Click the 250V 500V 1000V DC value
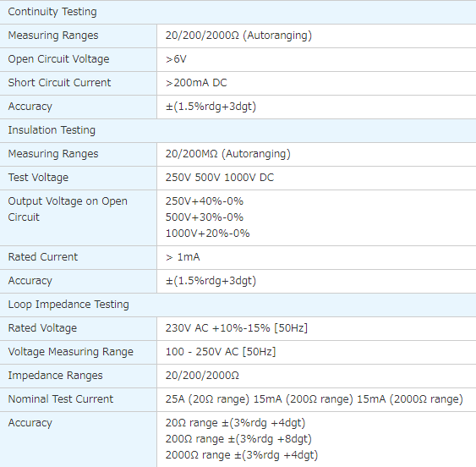The image size is (476, 467). (220, 178)
